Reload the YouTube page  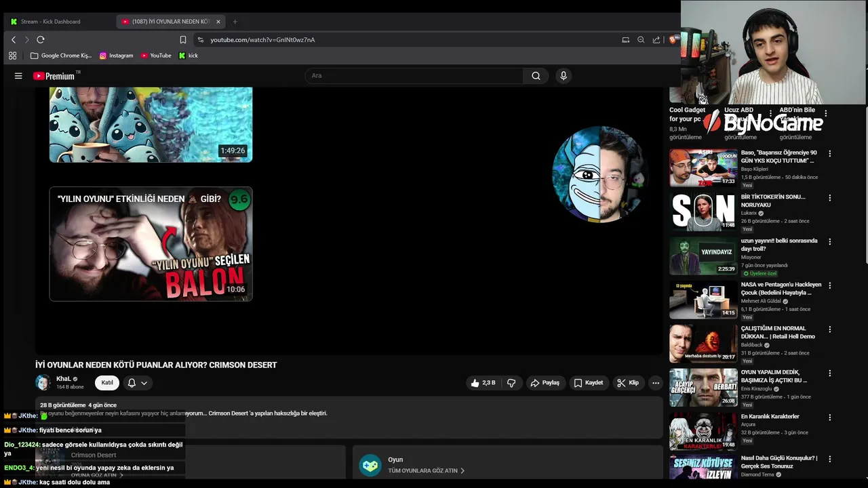coord(41,40)
